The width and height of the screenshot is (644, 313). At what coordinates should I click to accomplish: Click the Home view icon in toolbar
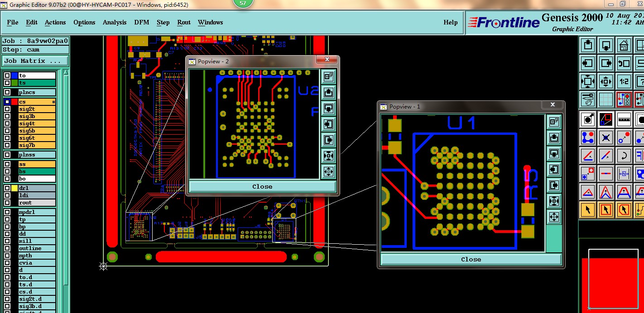click(624, 45)
